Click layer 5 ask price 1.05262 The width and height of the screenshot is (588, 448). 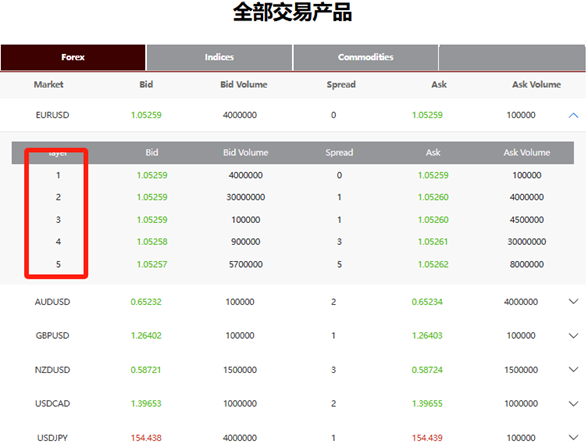tap(433, 264)
